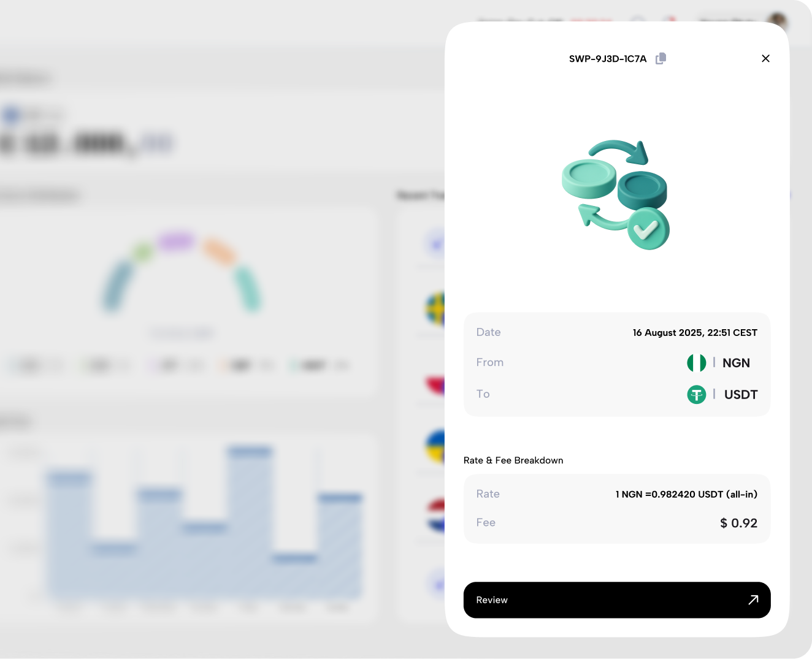Select the Netherlands flag transaction in background
812x659 pixels.
click(436, 516)
